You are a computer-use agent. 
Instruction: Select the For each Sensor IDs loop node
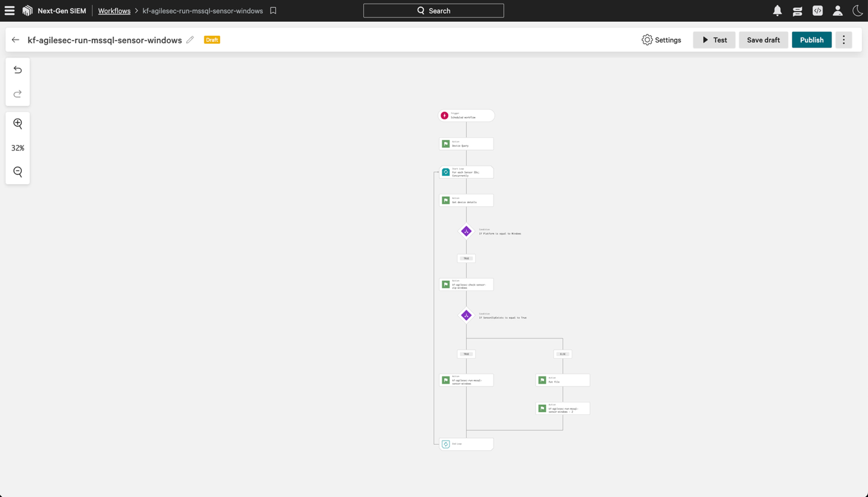tap(466, 172)
